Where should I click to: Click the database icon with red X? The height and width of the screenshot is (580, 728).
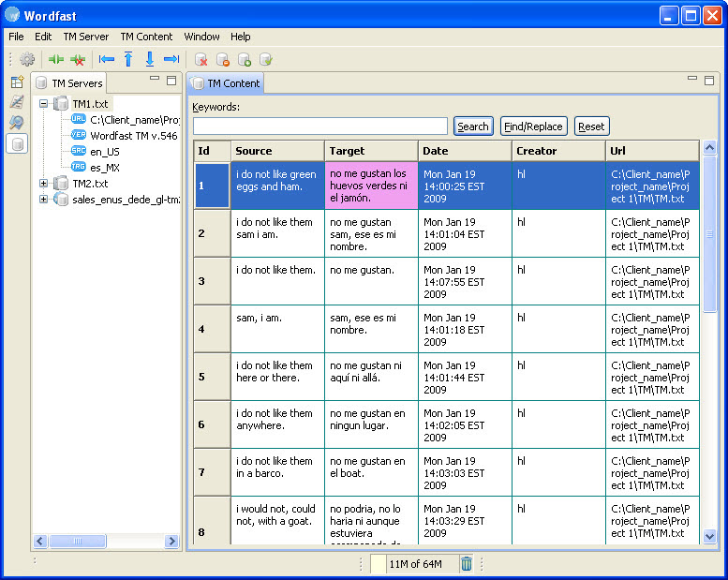[201, 59]
